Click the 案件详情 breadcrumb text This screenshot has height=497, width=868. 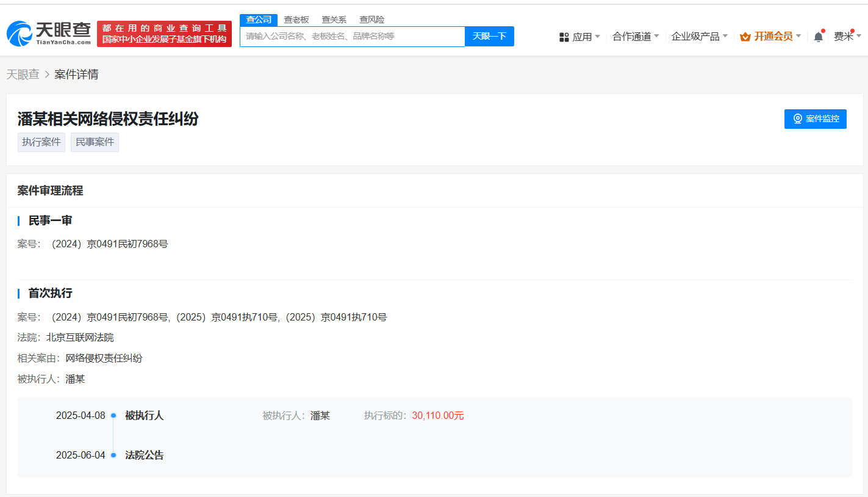tap(76, 74)
